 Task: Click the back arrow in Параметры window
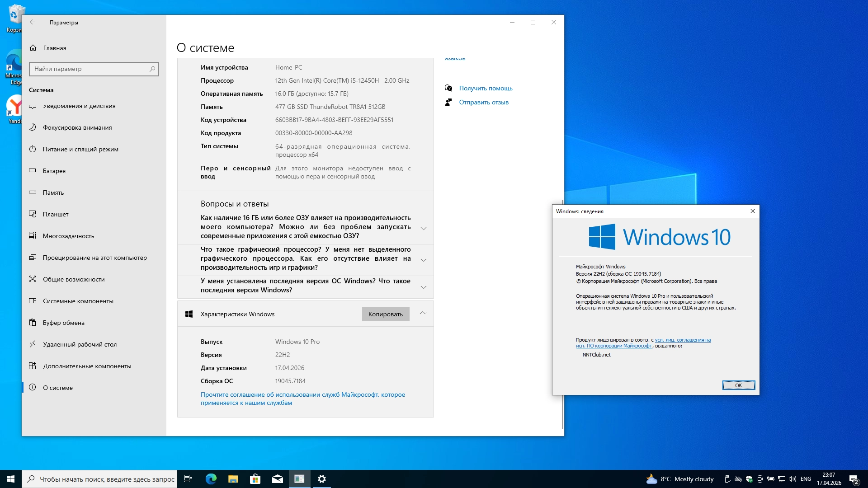coord(33,22)
